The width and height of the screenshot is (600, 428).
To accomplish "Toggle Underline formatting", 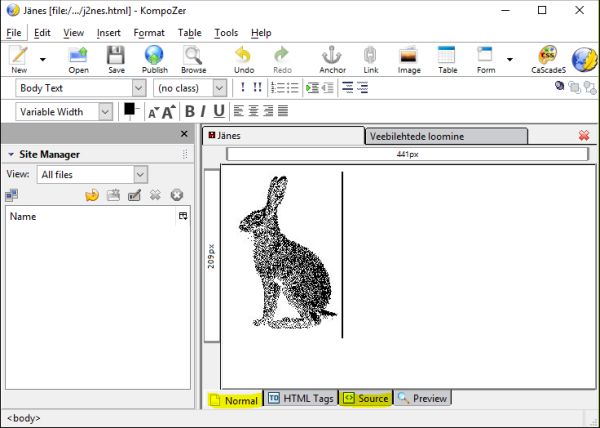I will point(219,112).
